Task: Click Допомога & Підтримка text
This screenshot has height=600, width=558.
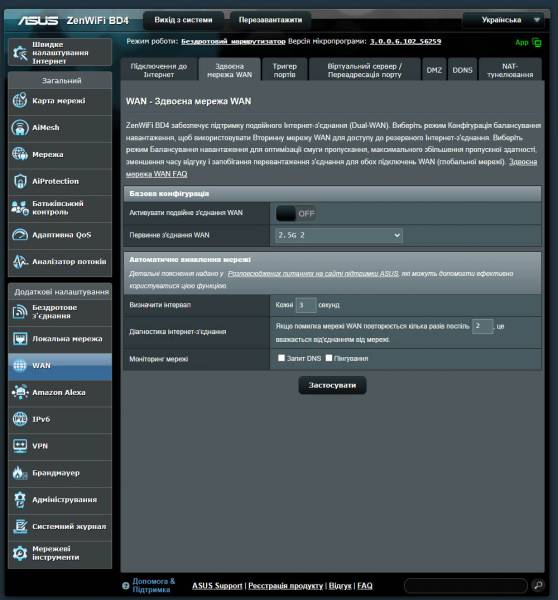Action: (x=153, y=585)
